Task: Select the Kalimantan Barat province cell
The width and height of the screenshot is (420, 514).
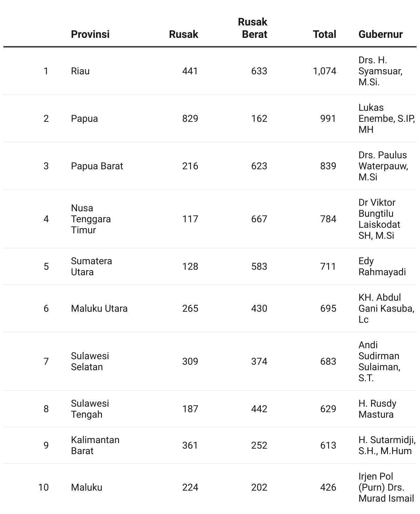Action: tap(95, 445)
